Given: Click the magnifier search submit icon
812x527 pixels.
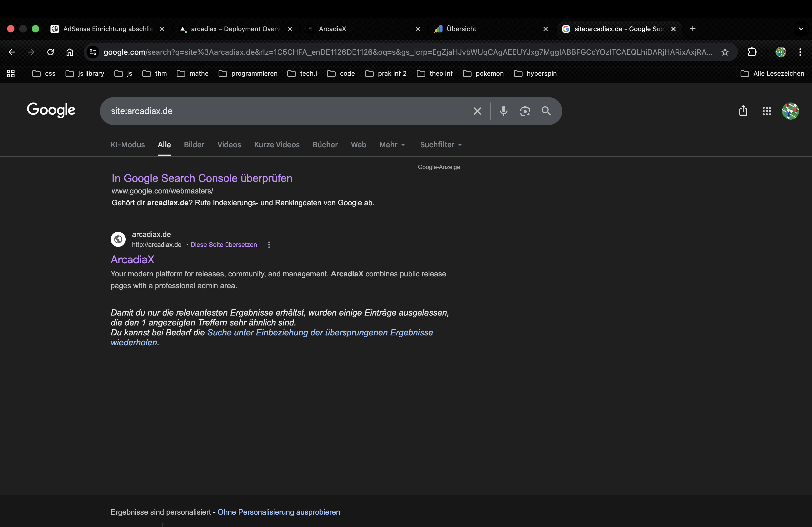Looking at the screenshot, I should coord(546,111).
